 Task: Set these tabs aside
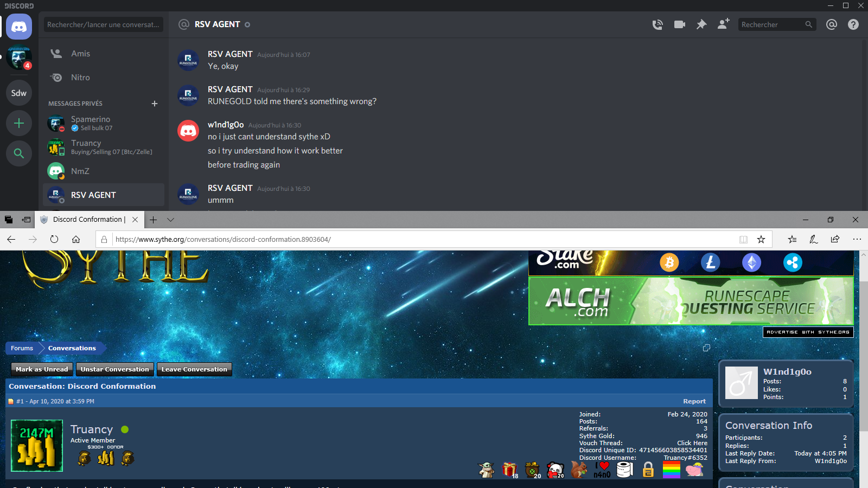(26, 220)
